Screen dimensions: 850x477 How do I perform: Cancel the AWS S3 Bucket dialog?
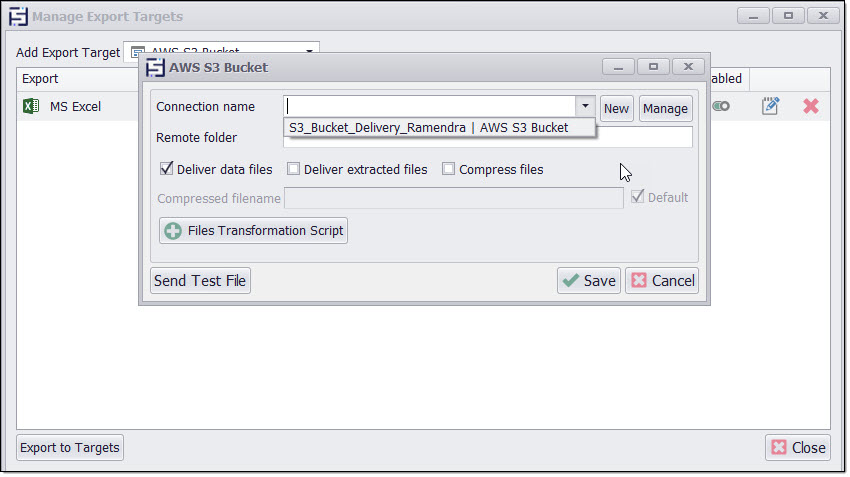(662, 281)
